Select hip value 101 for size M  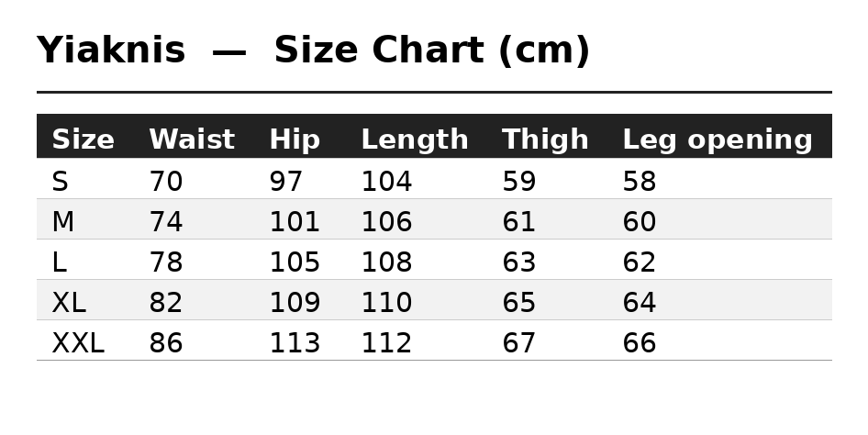[295, 222]
